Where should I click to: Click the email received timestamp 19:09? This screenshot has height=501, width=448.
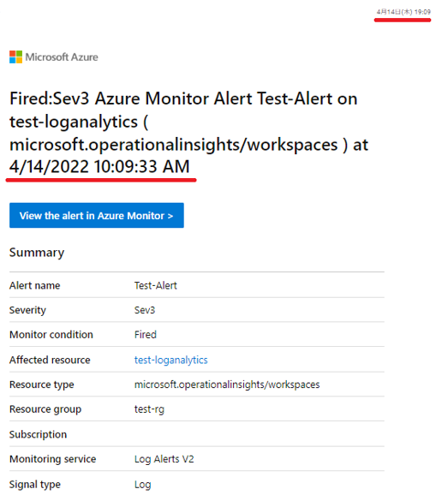tap(422, 12)
